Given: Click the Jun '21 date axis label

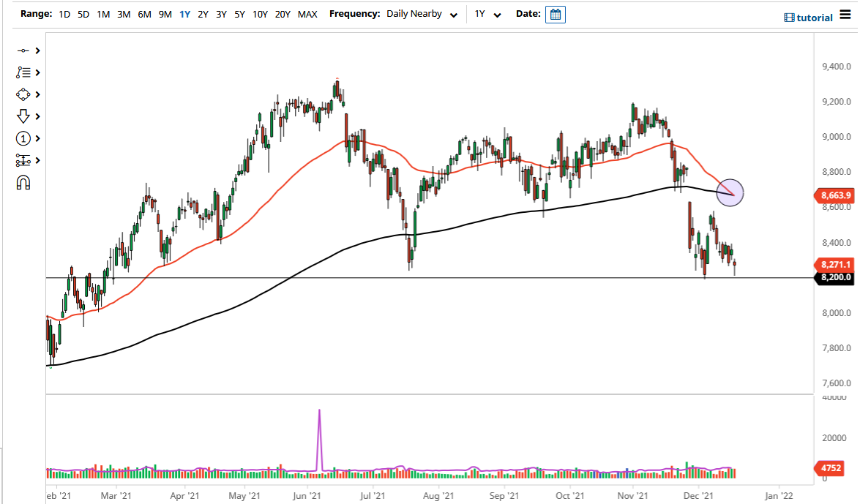Looking at the screenshot, I should coord(307,496).
